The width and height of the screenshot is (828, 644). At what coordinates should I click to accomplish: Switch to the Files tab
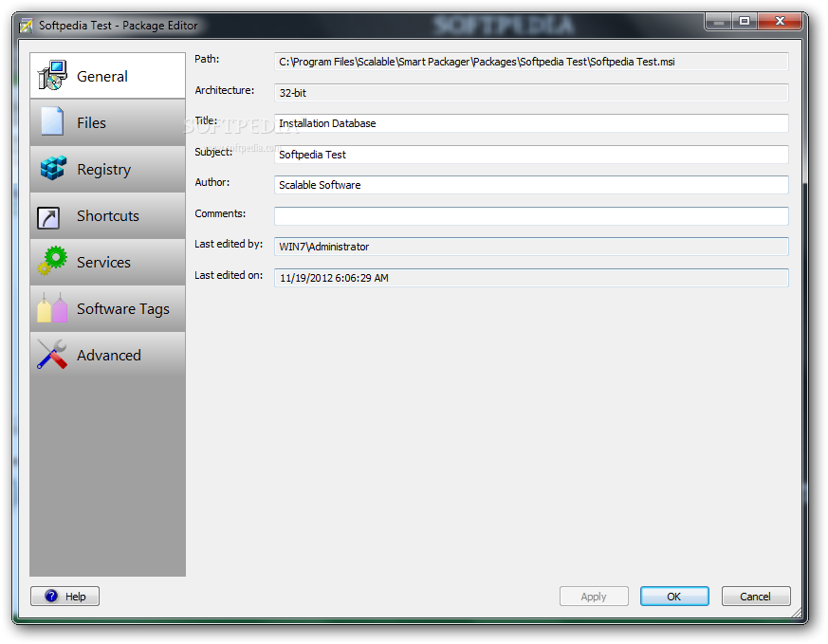coord(108,122)
